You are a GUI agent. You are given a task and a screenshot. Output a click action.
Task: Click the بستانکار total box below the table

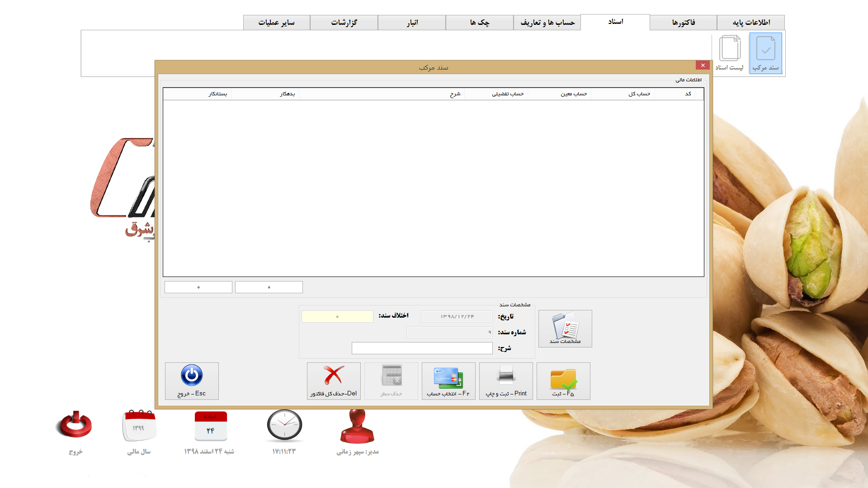point(198,287)
